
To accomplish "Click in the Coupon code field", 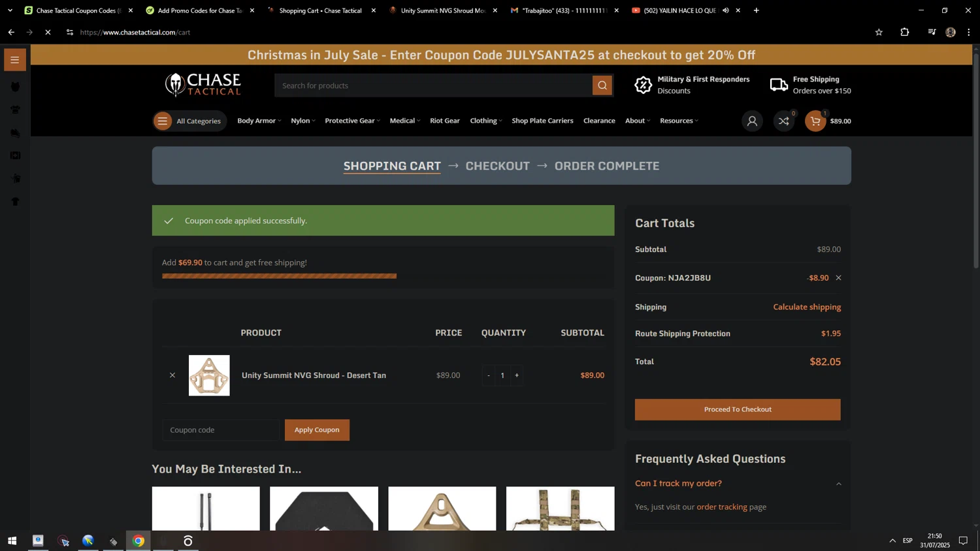I will tap(221, 430).
